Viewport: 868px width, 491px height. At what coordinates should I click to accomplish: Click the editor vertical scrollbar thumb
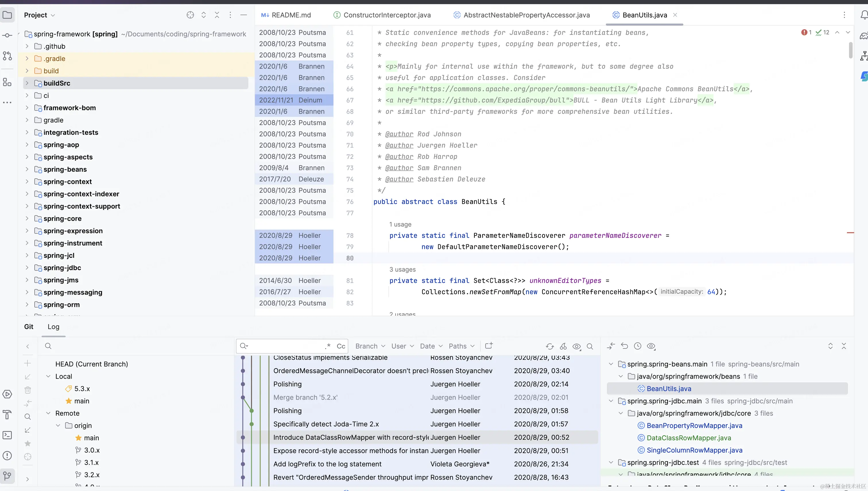(x=850, y=50)
